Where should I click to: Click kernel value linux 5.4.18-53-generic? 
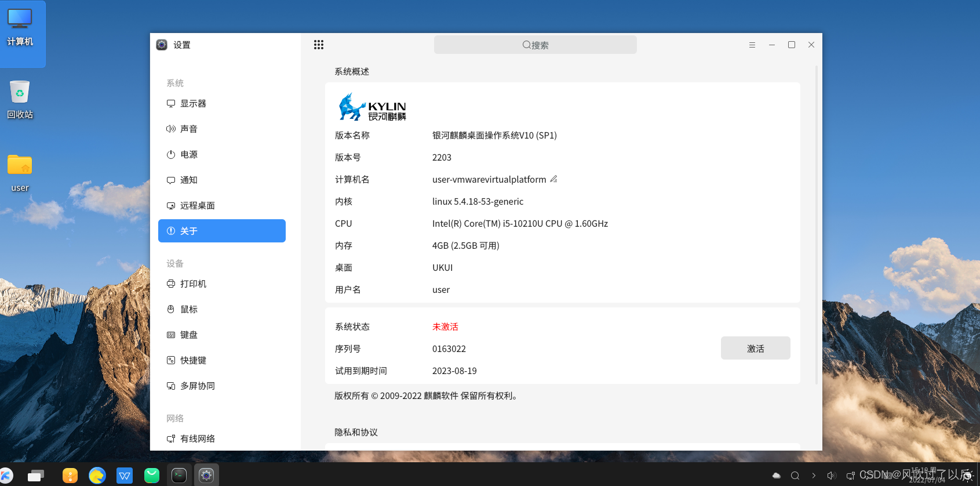coord(478,201)
